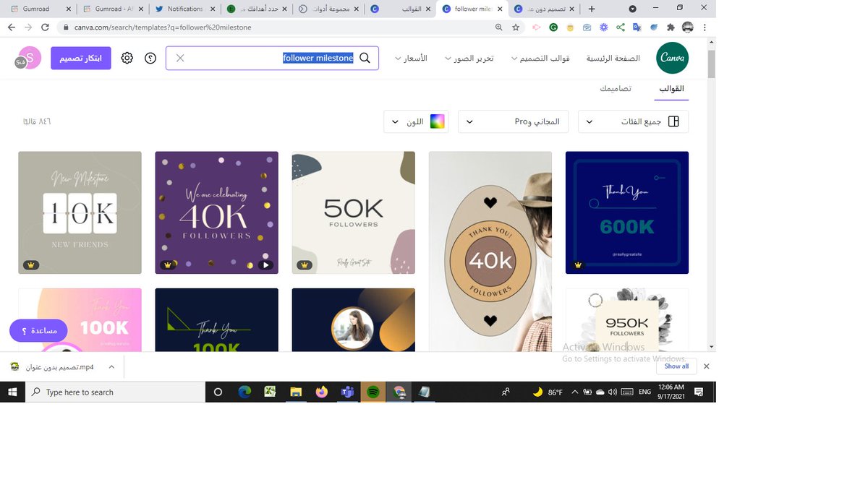
Task: Click Show all downloads button
Action: tap(677, 366)
